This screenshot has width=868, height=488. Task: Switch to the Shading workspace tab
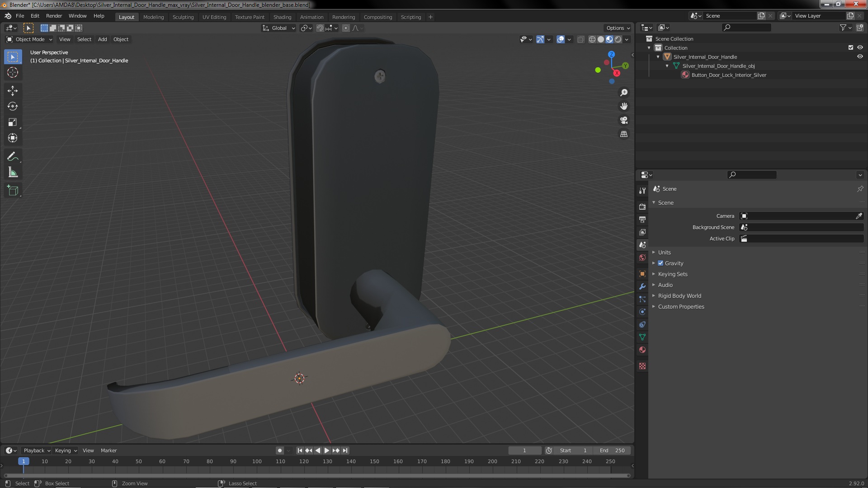pos(282,17)
